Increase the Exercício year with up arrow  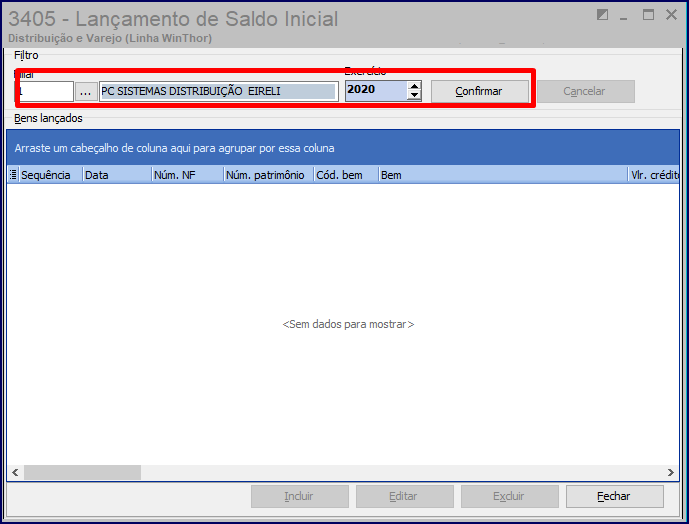(x=414, y=86)
